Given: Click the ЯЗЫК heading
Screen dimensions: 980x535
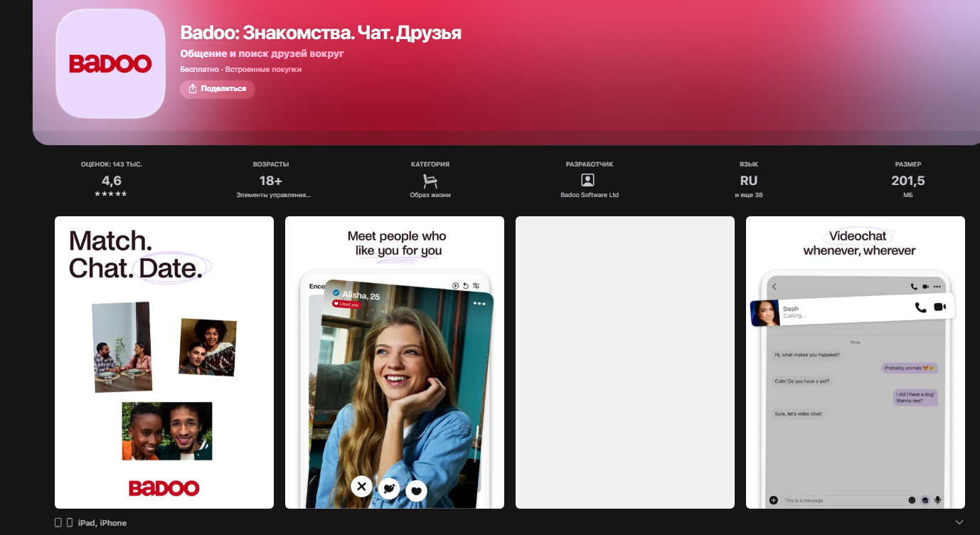Looking at the screenshot, I should pyautogui.click(x=749, y=164).
